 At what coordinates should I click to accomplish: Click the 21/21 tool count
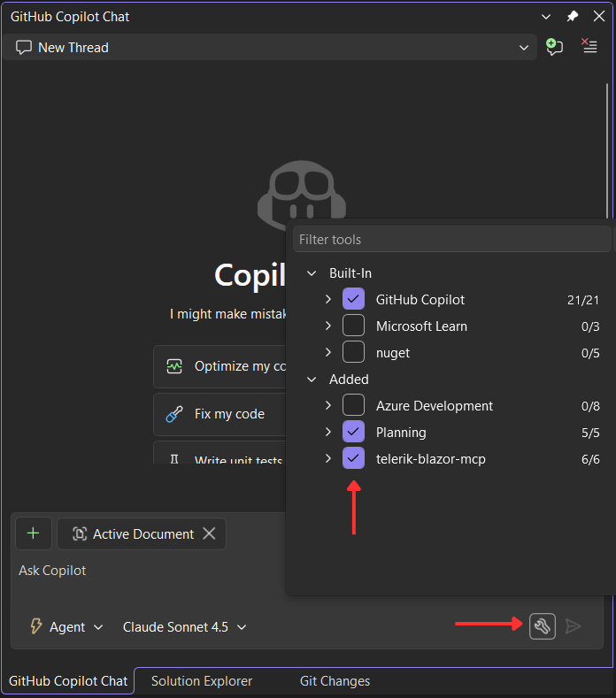point(583,300)
